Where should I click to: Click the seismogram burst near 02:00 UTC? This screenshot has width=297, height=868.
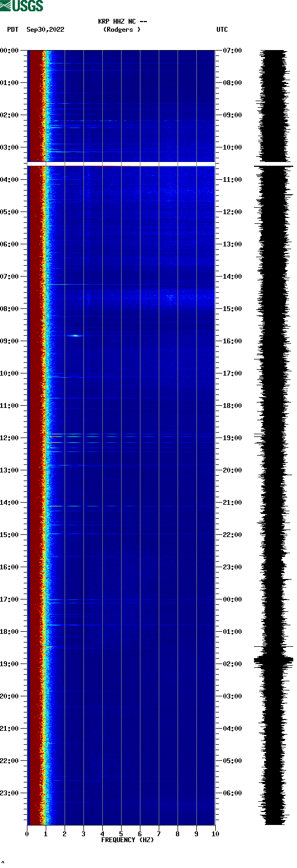click(x=273, y=660)
